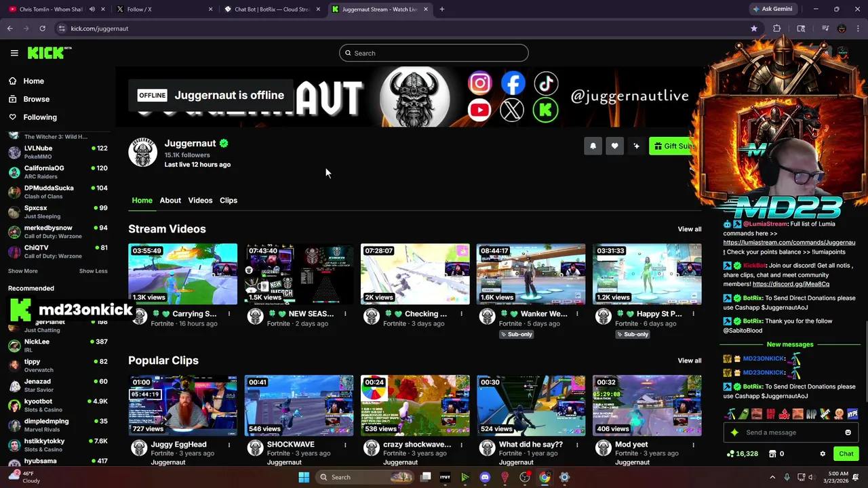Select the Home channel tab
The height and width of the screenshot is (488, 868).
[x=142, y=200]
